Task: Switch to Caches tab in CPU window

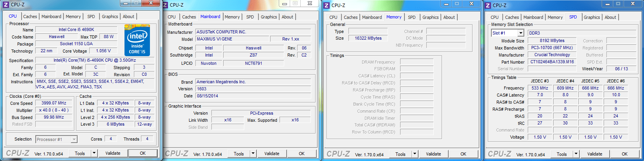Action: pyautogui.click(x=30, y=16)
